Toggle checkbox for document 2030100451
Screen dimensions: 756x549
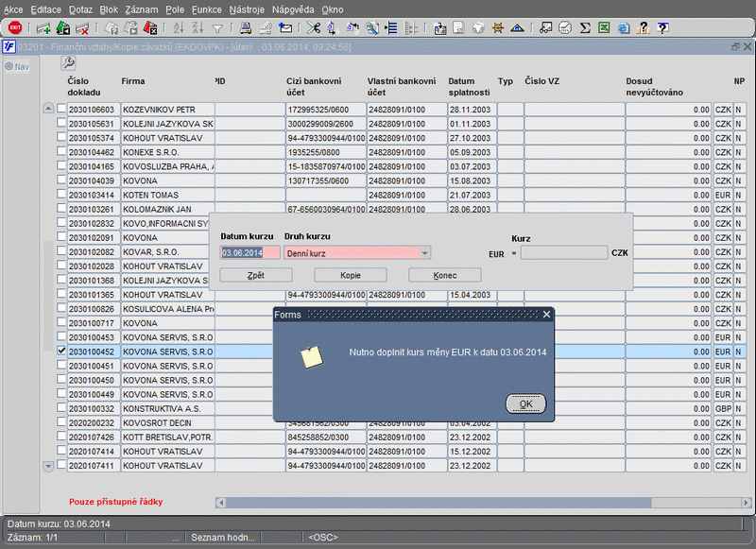[x=61, y=365]
